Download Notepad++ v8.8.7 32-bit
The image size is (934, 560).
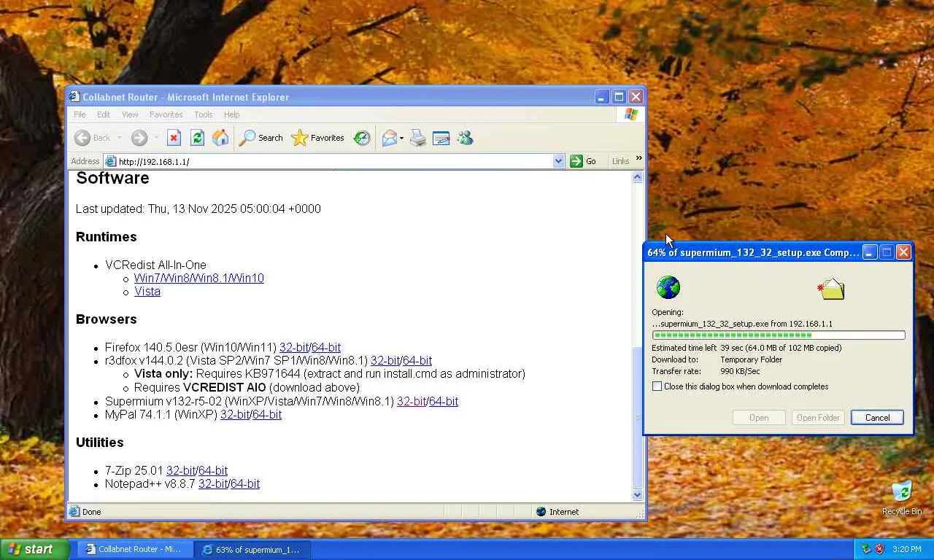[213, 484]
